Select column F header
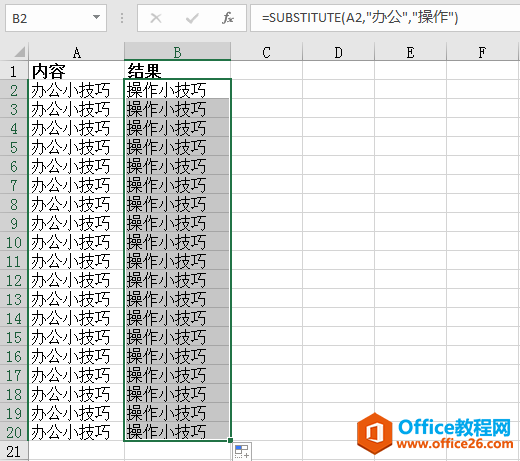Viewport: 520px width, 461px height. click(x=482, y=52)
